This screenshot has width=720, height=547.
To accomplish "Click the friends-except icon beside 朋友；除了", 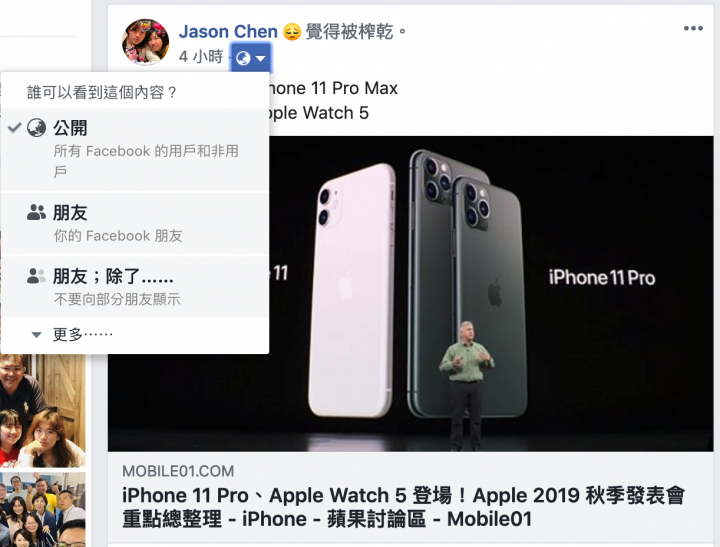I will point(36,276).
